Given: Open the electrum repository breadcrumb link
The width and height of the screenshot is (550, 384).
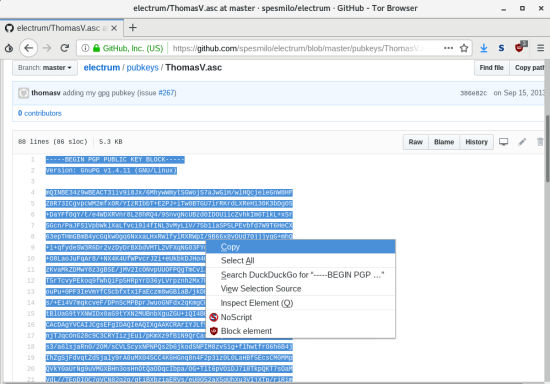Looking at the screenshot, I should pyautogui.click(x=102, y=68).
